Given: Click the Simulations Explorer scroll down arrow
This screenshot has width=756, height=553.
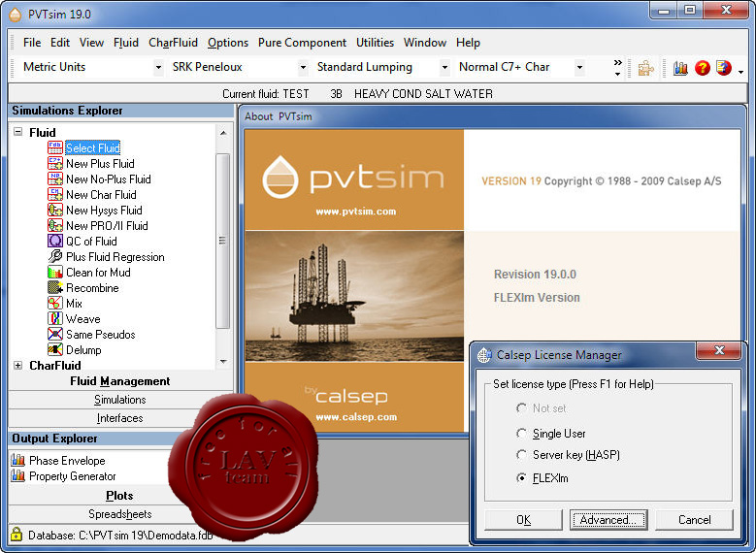Looking at the screenshot, I should tap(223, 361).
